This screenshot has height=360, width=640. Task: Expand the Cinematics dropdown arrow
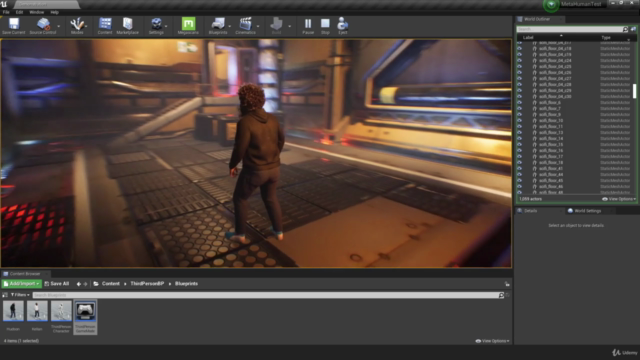258,26
